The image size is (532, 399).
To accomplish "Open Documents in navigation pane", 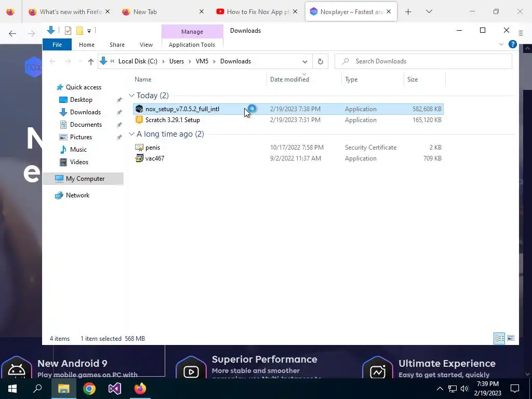I will 86,125.
